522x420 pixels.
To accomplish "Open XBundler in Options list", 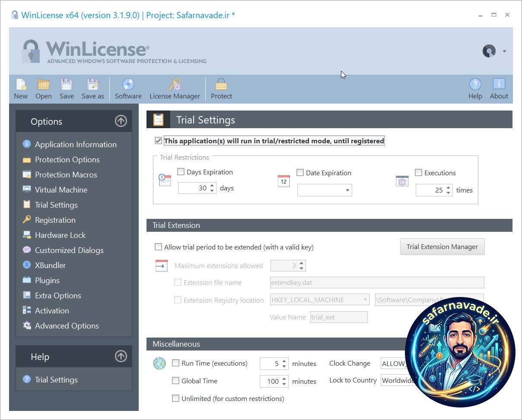I will (50, 265).
